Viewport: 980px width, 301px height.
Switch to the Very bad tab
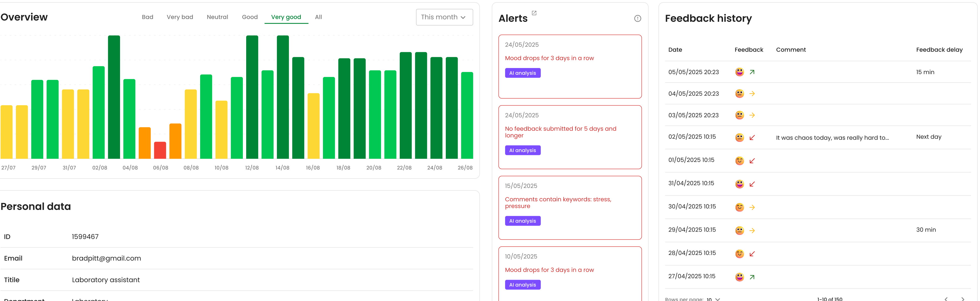(180, 17)
